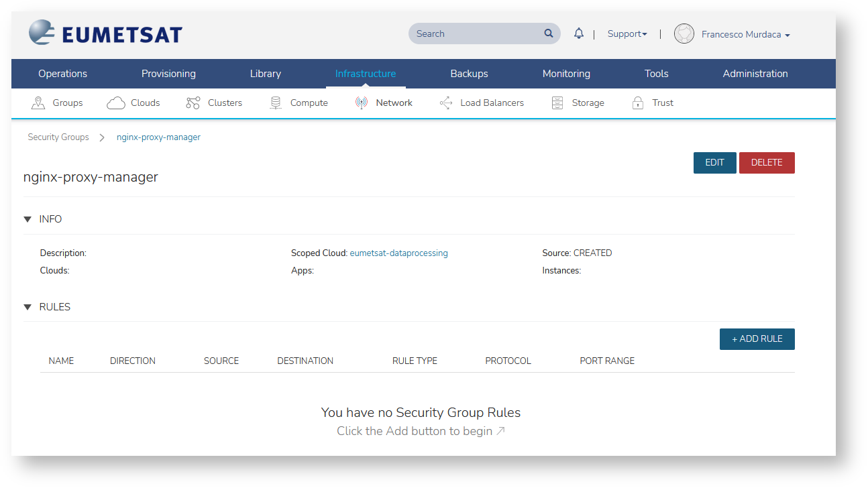Open the Support dropdown menu
Image resolution: width=868 pixels, height=488 pixels.
(627, 34)
